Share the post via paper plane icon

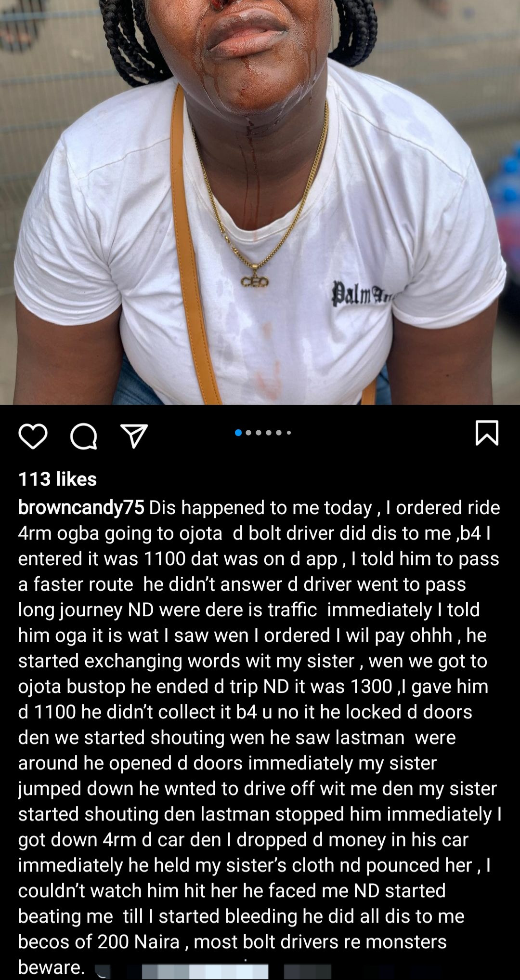[x=134, y=437]
